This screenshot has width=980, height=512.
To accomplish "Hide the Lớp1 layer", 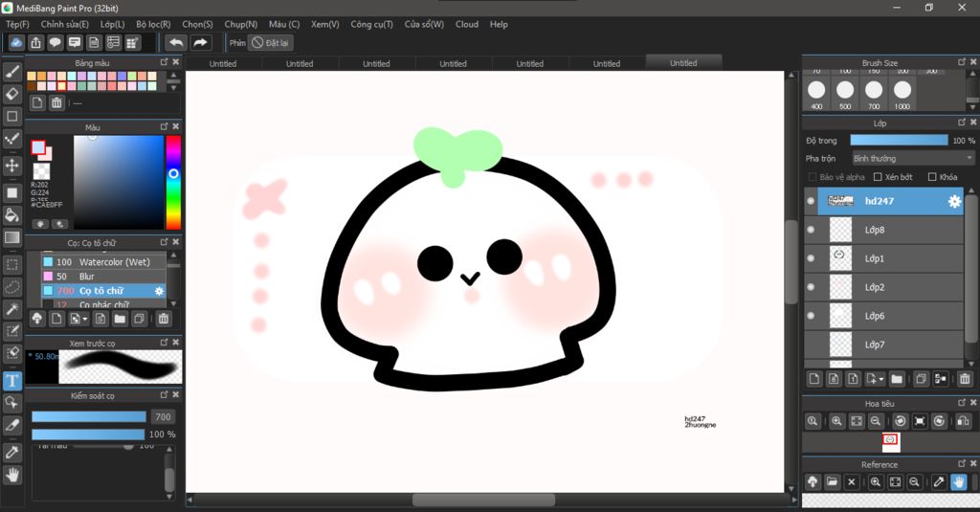I will (x=811, y=258).
